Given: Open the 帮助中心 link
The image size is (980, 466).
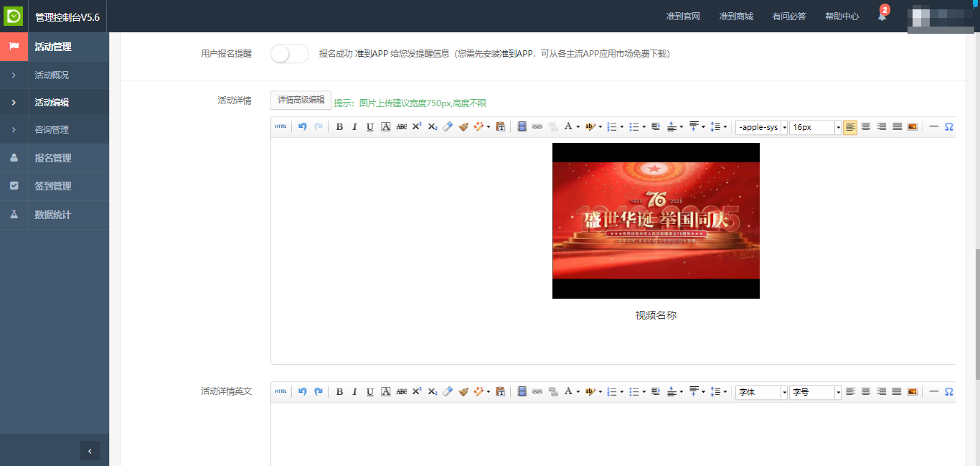Looking at the screenshot, I should point(842,17).
